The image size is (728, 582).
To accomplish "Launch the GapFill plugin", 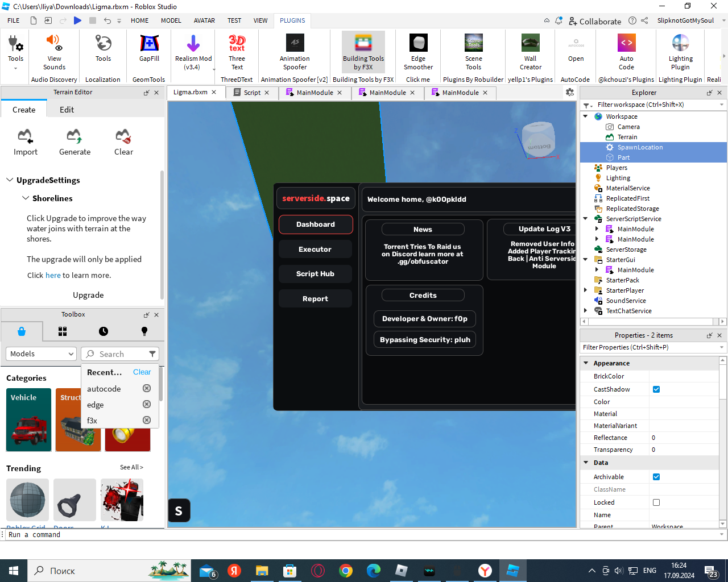I will click(149, 48).
